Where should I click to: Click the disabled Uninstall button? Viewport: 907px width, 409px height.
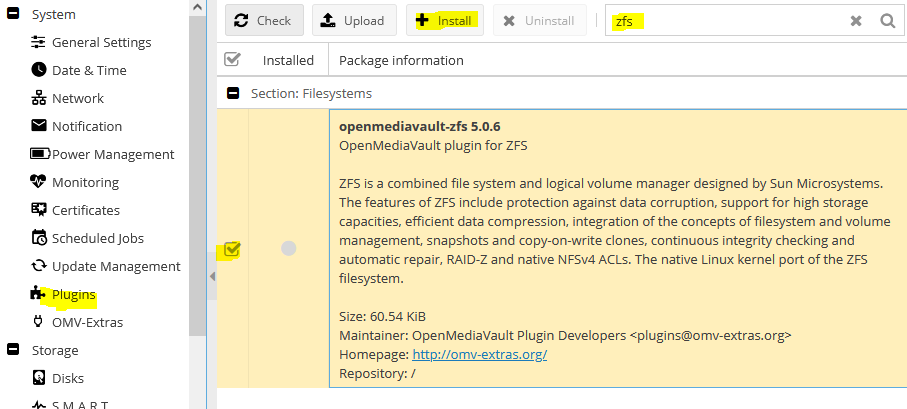coord(539,20)
